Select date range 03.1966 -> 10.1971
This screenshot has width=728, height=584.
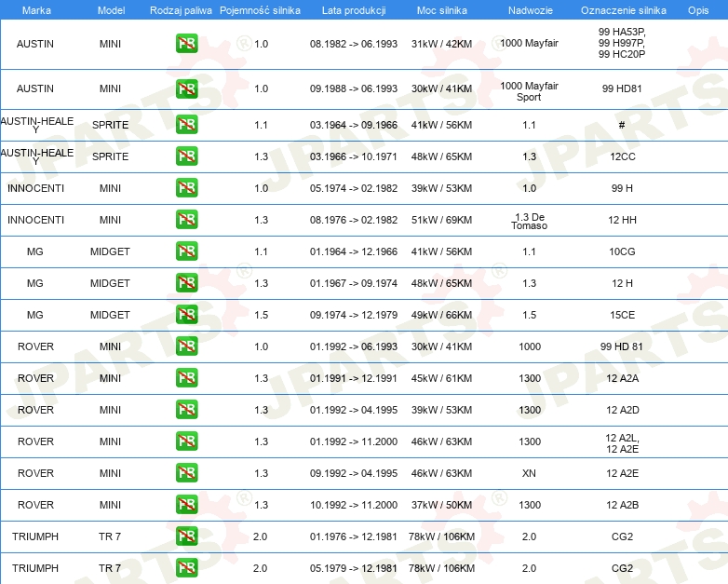tap(354, 156)
